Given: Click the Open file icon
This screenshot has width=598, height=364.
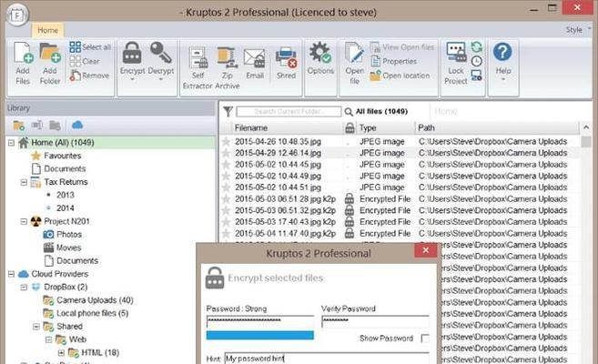Looking at the screenshot, I should point(354,53).
